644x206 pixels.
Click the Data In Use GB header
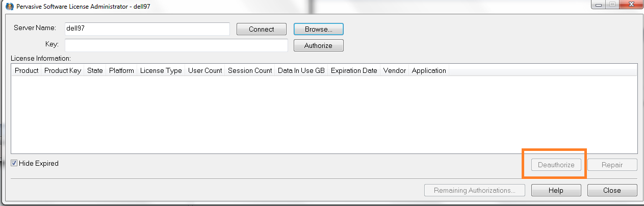coord(301,71)
